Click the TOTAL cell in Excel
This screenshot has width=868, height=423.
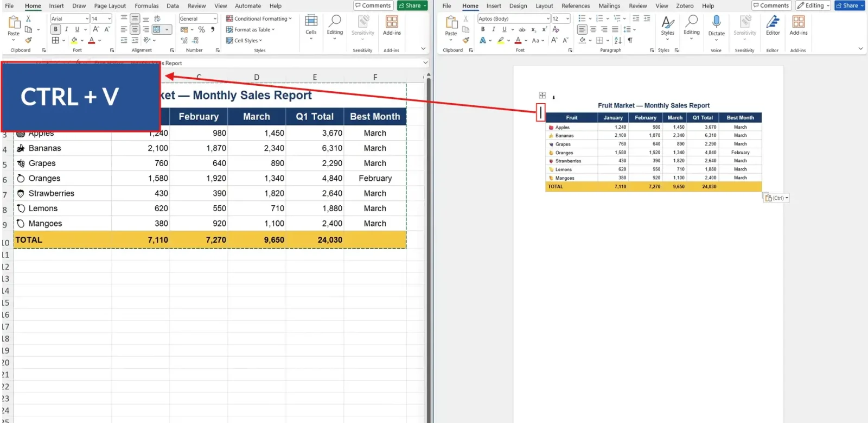click(62, 239)
